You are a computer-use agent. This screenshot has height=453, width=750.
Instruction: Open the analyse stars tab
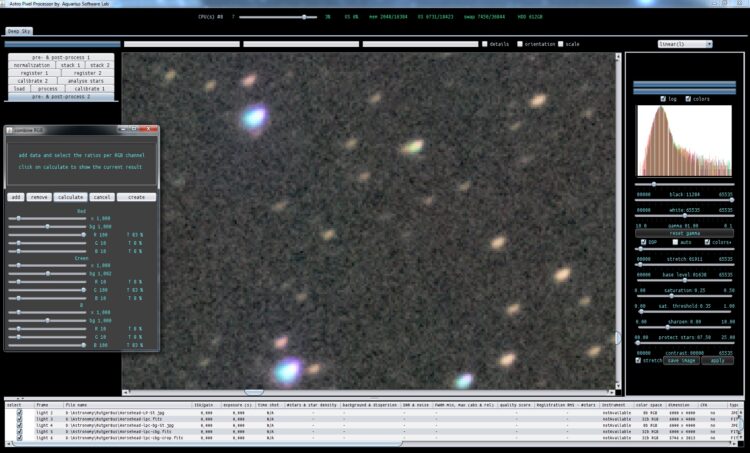[86, 81]
